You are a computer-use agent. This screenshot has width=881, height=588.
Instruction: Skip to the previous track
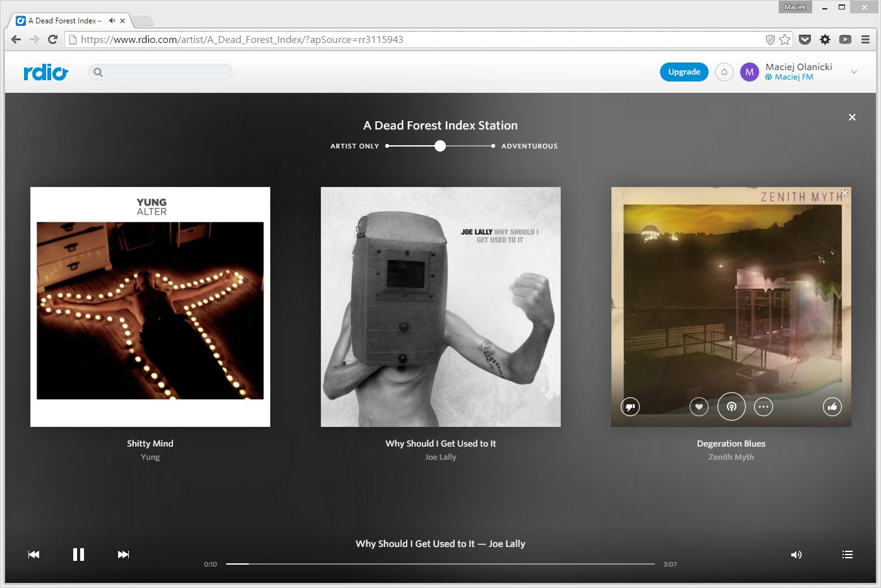coord(34,555)
